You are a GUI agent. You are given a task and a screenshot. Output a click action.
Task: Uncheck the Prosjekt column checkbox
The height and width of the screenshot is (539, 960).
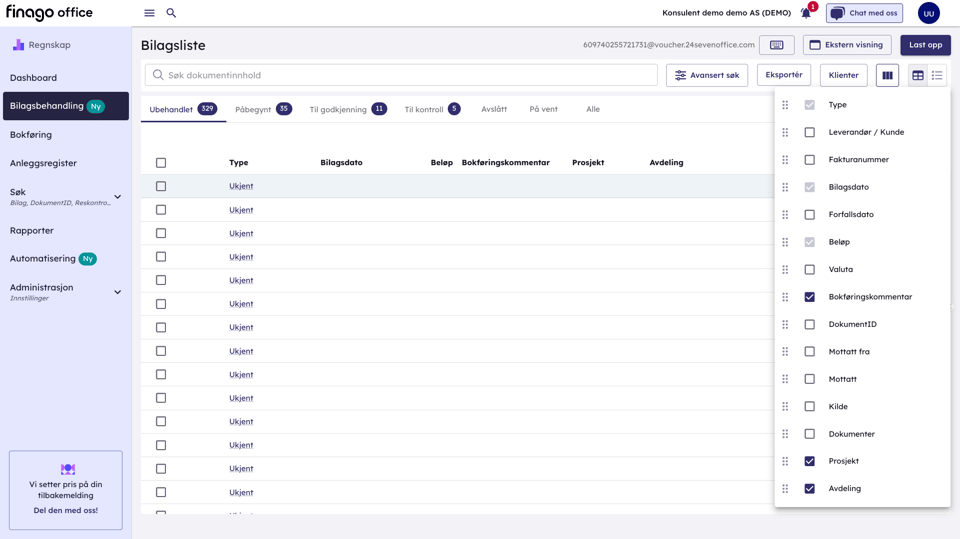[x=809, y=461]
